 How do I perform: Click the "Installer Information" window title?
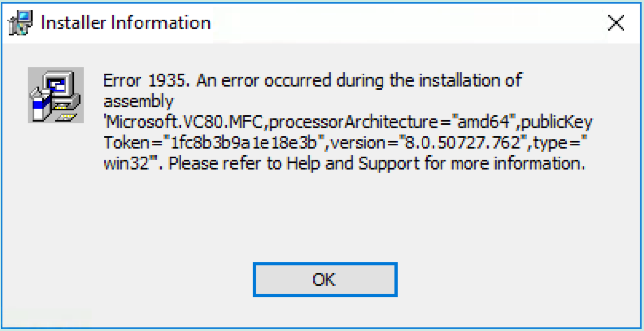click(126, 23)
